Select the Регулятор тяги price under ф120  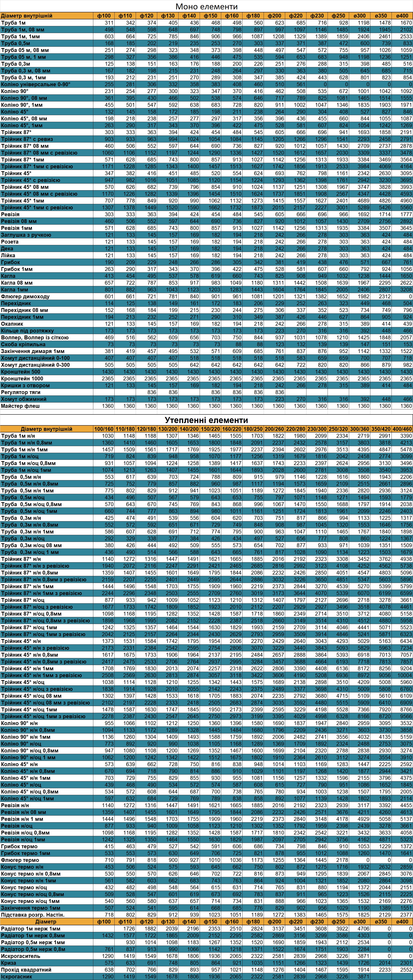(x=152, y=392)
